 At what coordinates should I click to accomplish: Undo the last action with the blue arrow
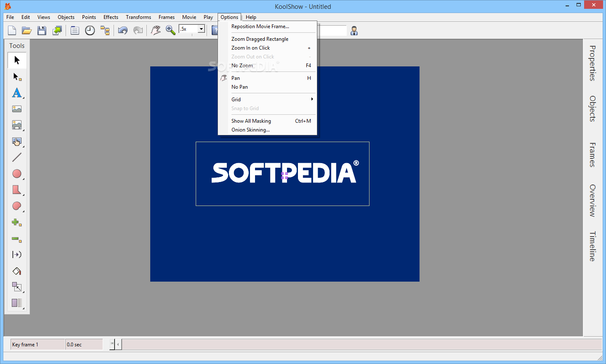123,30
